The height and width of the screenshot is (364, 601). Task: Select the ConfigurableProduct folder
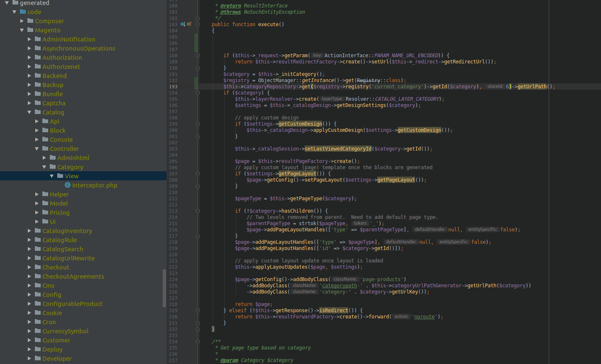(x=72, y=304)
